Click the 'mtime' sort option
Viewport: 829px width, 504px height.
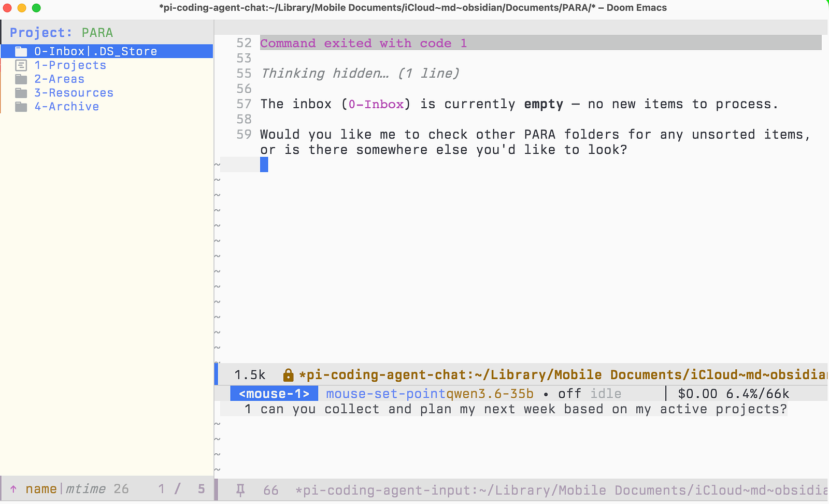click(x=85, y=489)
